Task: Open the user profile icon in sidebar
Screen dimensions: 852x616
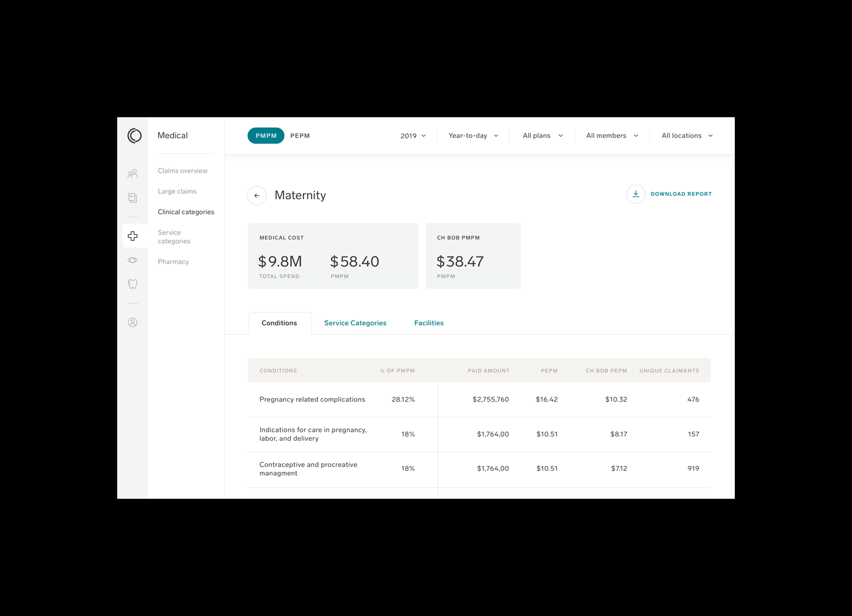Action: 133,322
